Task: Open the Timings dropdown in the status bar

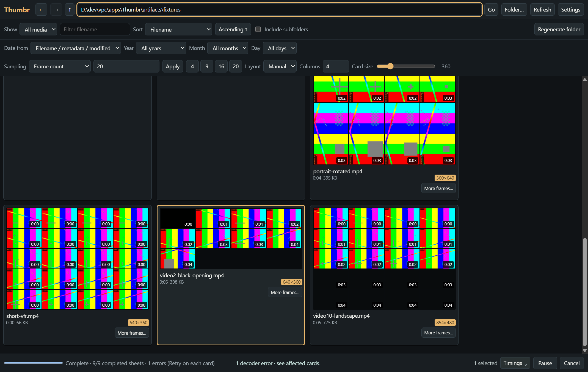Action: click(x=515, y=363)
